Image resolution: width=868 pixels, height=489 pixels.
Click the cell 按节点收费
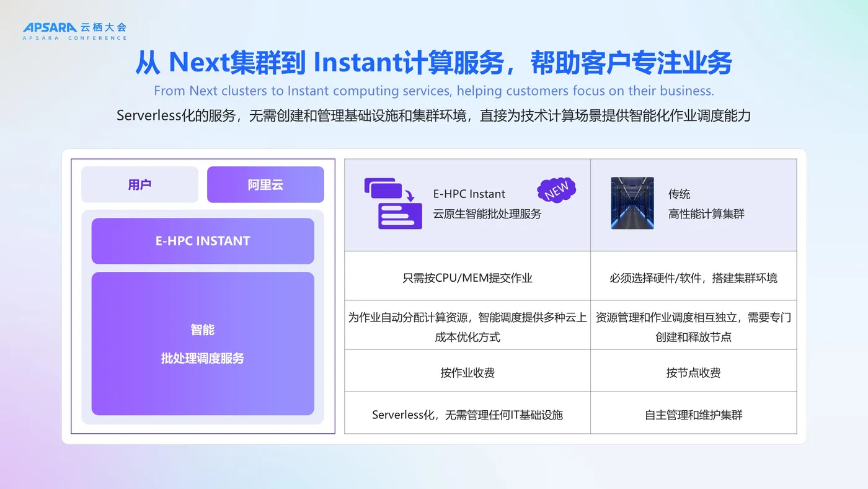point(694,370)
